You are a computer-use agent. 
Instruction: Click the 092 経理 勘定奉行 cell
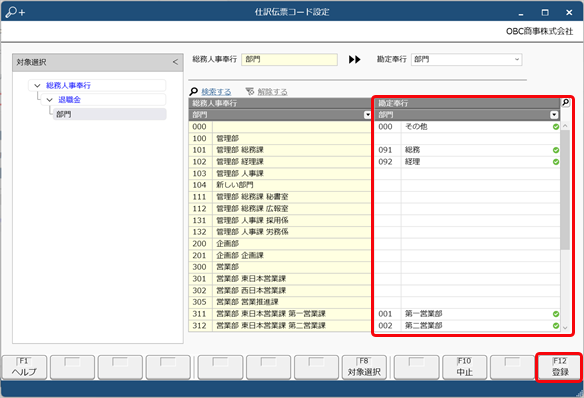pos(467,162)
